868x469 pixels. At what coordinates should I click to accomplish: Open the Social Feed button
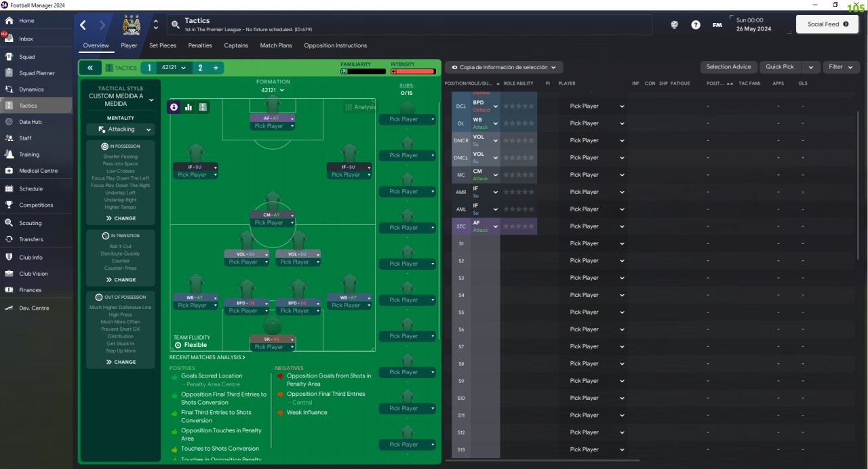tap(827, 24)
